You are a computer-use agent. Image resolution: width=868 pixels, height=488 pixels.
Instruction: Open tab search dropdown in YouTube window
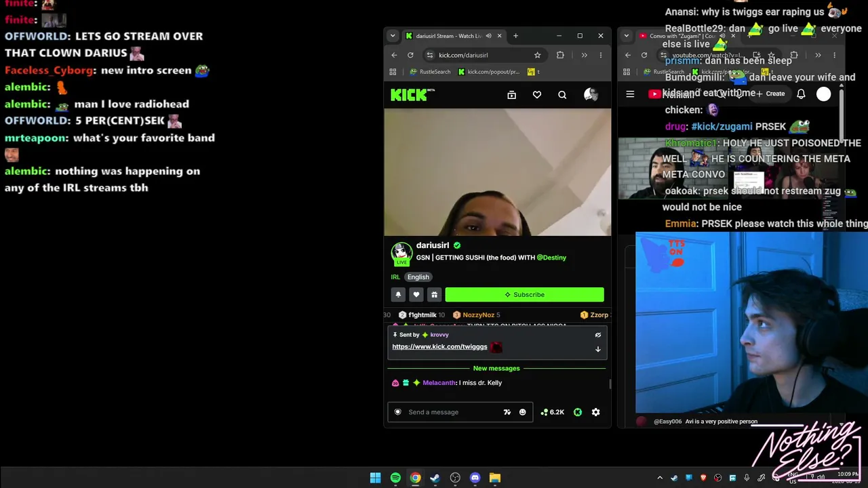coord(627,36)
